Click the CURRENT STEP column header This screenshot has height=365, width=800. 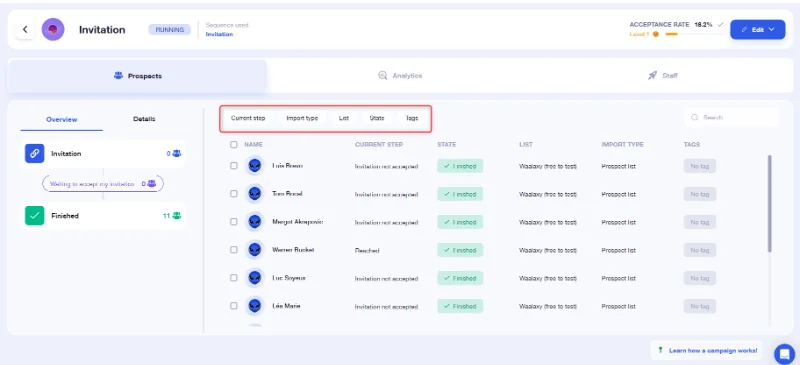pos(379,144)
